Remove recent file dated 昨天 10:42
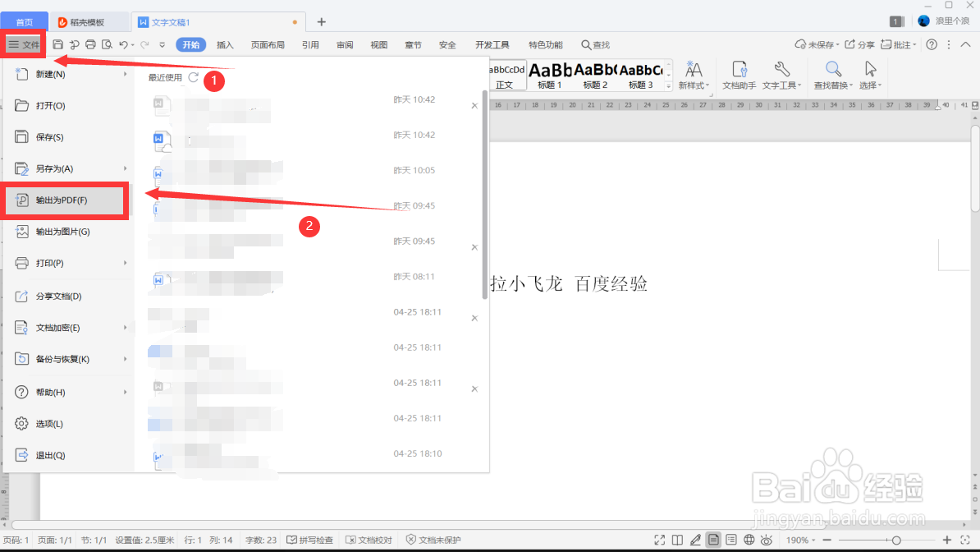This screenshot has width=980, height=552. (474, 106)
